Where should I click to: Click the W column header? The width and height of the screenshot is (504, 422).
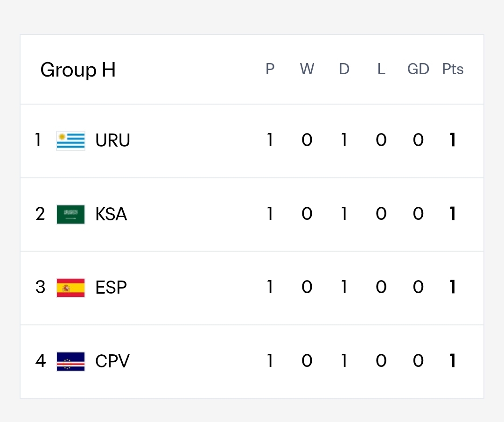[307, 69]
